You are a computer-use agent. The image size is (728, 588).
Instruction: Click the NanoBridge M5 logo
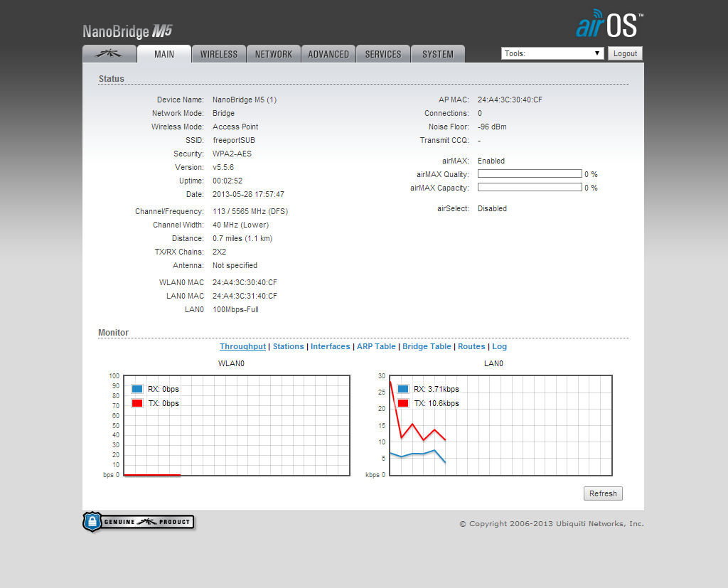pyautogui.click(x=127, y=31)
